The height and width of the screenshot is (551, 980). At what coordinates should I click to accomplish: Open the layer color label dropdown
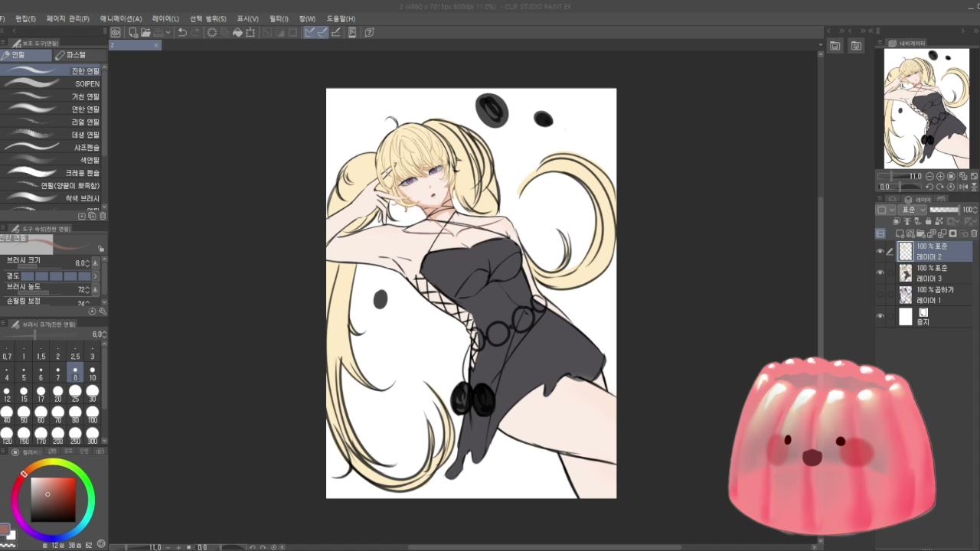[x=885, y=210]
